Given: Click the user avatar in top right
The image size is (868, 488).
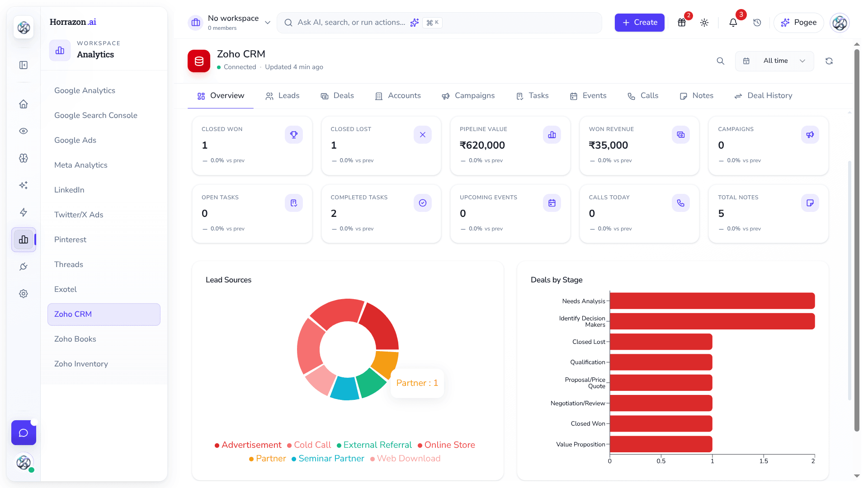Looking at the screenshot, I should point(840,23).
